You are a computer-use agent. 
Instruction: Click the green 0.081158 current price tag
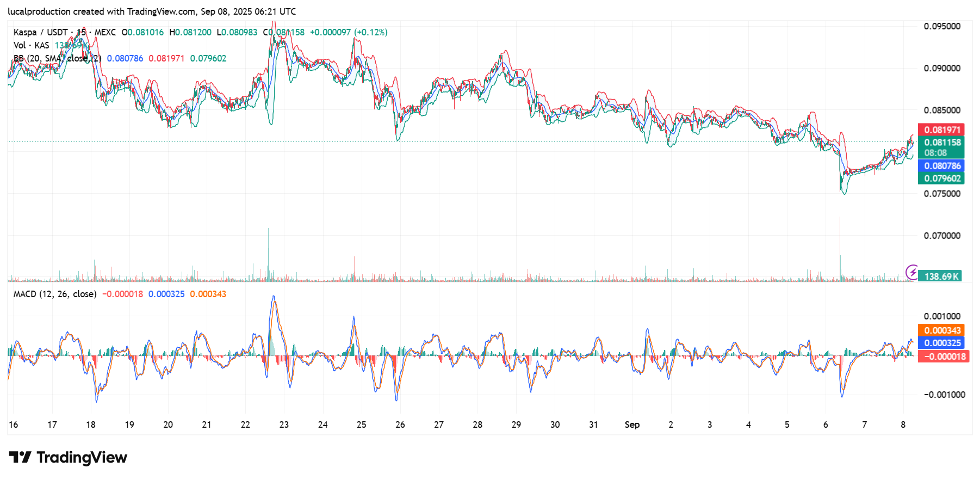coord(941,142)
